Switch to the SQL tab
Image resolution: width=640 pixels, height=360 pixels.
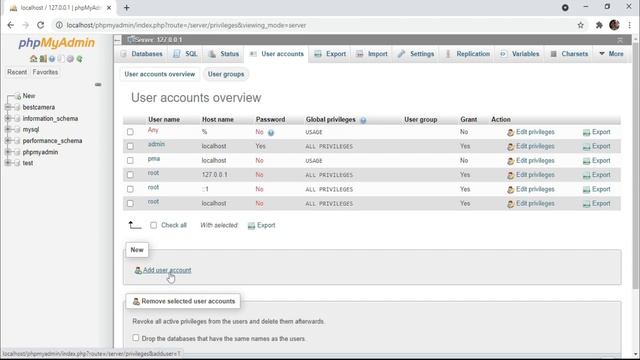pos(185,54)
